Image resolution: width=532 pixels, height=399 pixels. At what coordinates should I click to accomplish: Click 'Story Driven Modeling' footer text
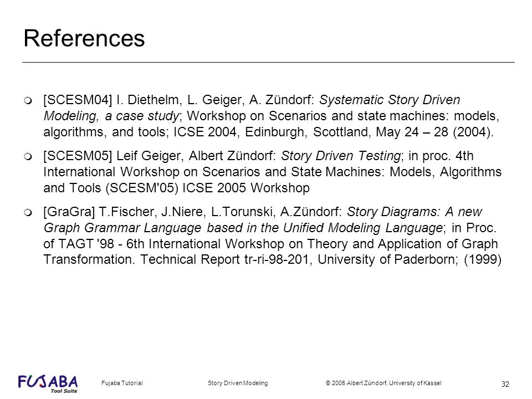coord(238,383)
